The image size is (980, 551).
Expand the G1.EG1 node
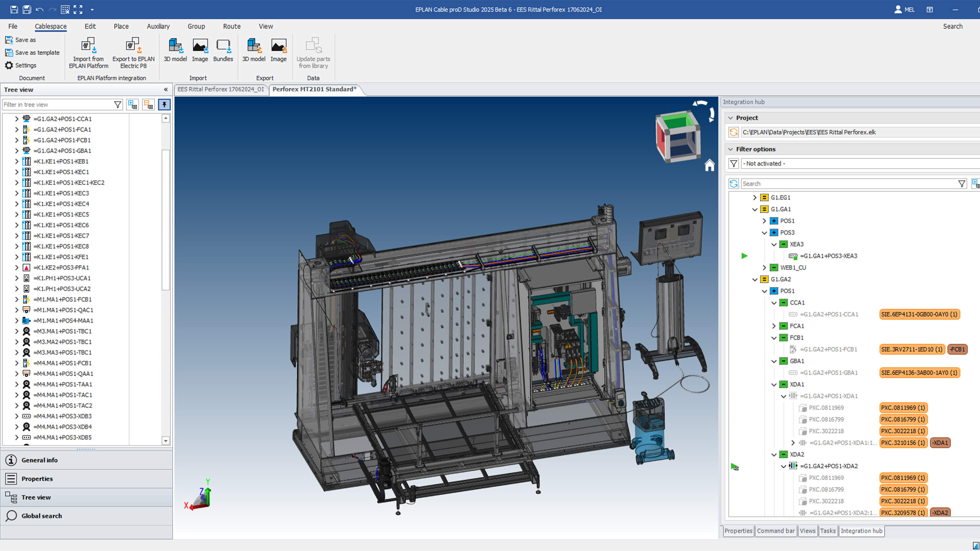(x=754, y=198)
